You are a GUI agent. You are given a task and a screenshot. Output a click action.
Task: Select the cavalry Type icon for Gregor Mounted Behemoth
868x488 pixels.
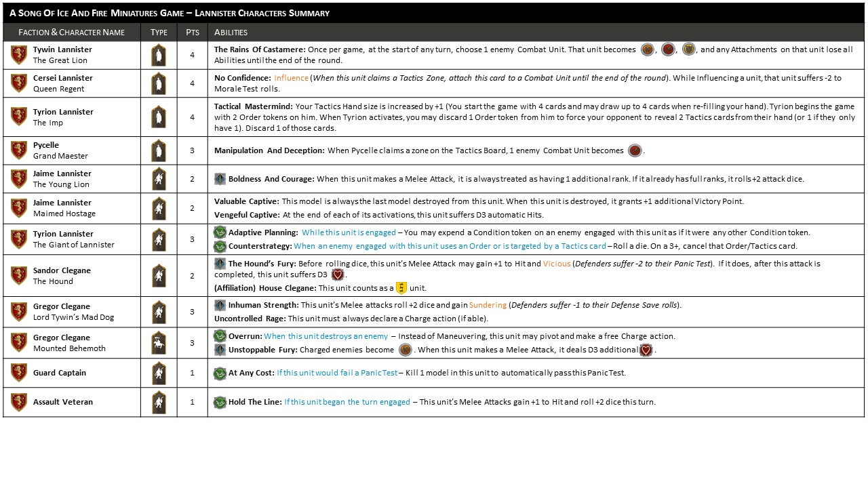point(159,343)
